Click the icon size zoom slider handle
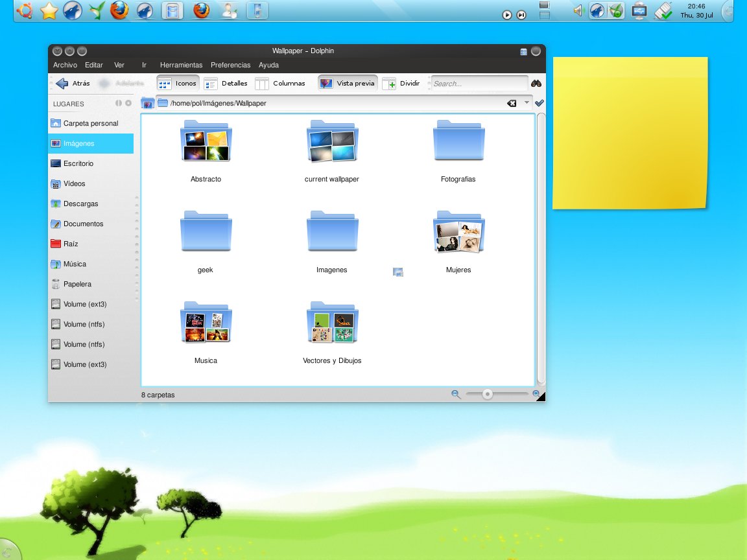The image size is (747, 560). (x=487, y=394)
